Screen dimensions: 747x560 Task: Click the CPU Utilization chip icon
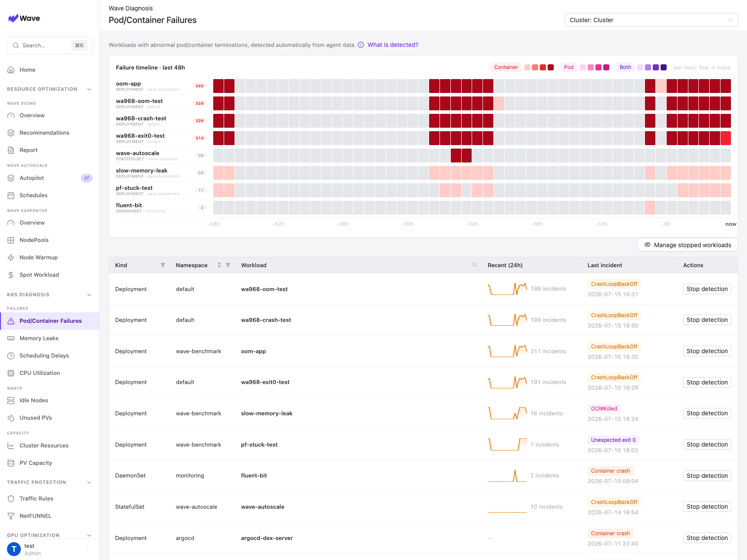coord(11,373)
